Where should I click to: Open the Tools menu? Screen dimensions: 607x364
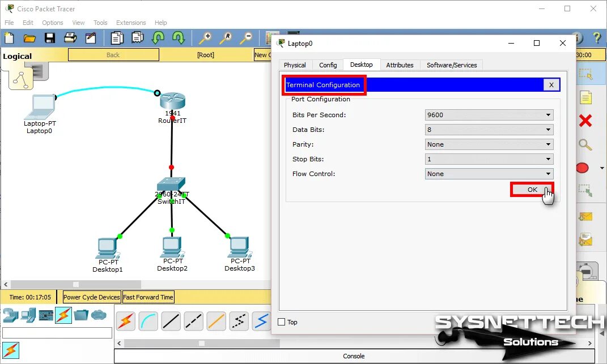point(100,23)
